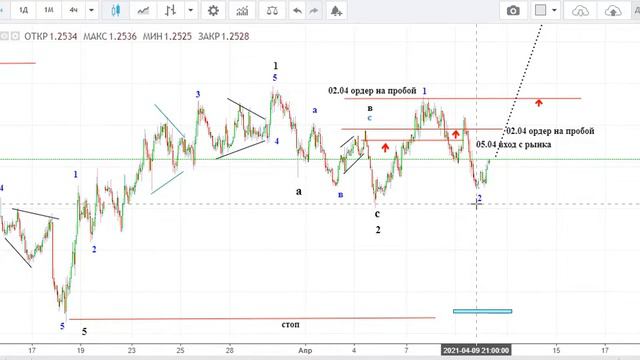
Task: Click the '19' date on time axis
Action: [81, 350]
